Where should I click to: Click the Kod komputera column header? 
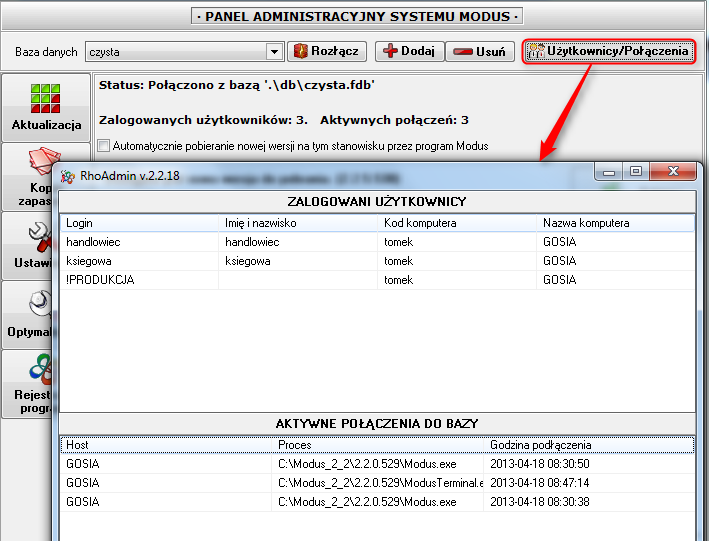point(458,223)
